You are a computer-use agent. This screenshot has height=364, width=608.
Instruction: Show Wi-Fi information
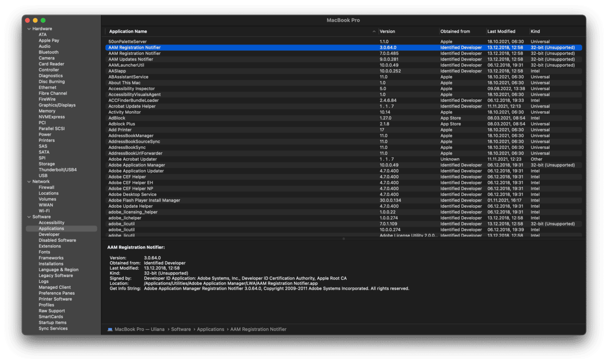pyautogui.click(x=44, y=211)
